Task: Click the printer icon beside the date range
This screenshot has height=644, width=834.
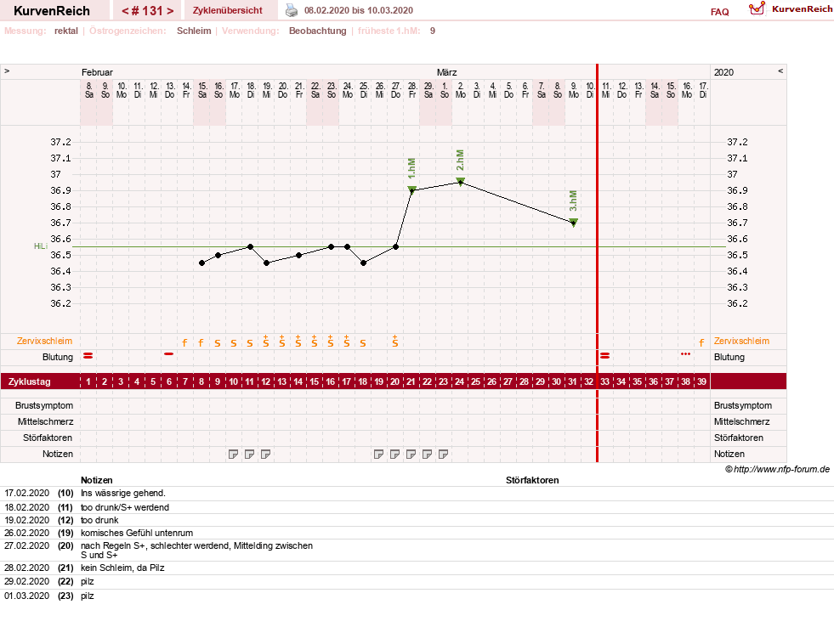Action: [292, 10]
